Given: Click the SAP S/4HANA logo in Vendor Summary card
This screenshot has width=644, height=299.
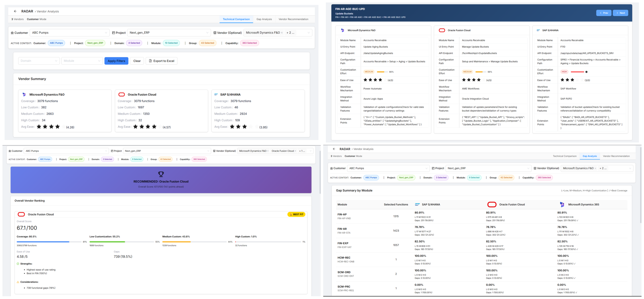Looking at the screenshot, I should point(216,94).
